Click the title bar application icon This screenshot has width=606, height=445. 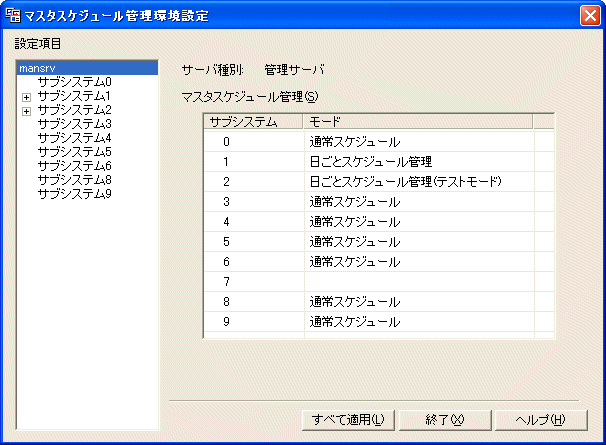coord(12,15)
